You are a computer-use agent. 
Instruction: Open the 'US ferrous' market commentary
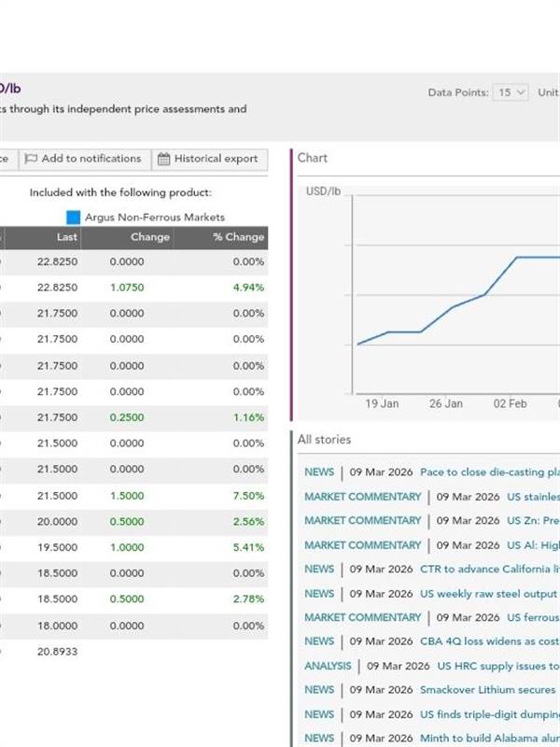(533, 617)
